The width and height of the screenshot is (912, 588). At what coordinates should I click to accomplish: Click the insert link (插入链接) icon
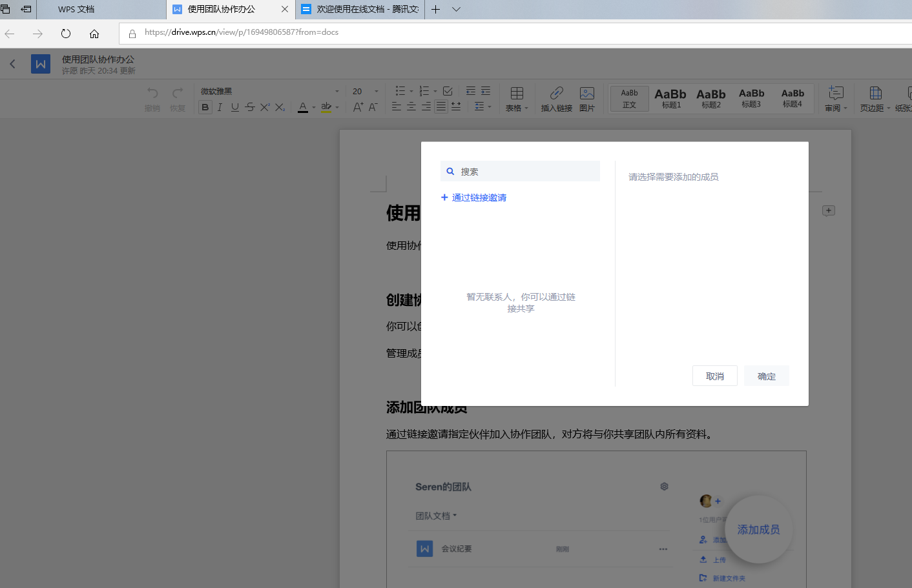556,94
